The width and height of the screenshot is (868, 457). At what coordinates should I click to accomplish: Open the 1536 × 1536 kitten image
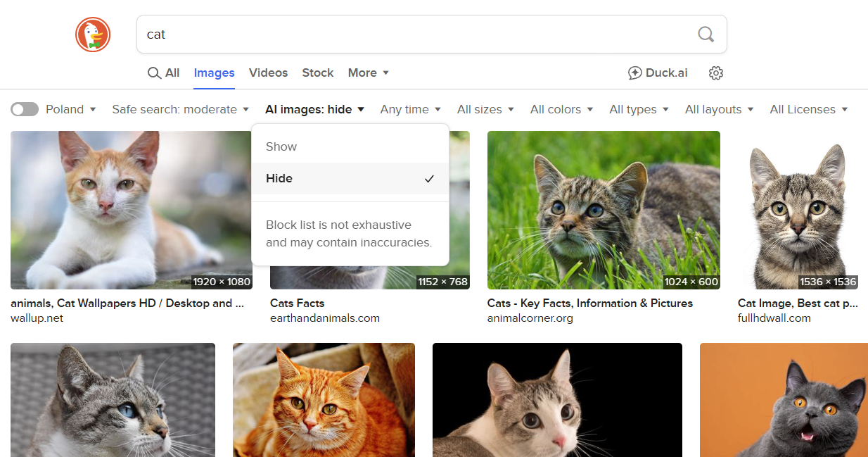[x=798, y=210]
